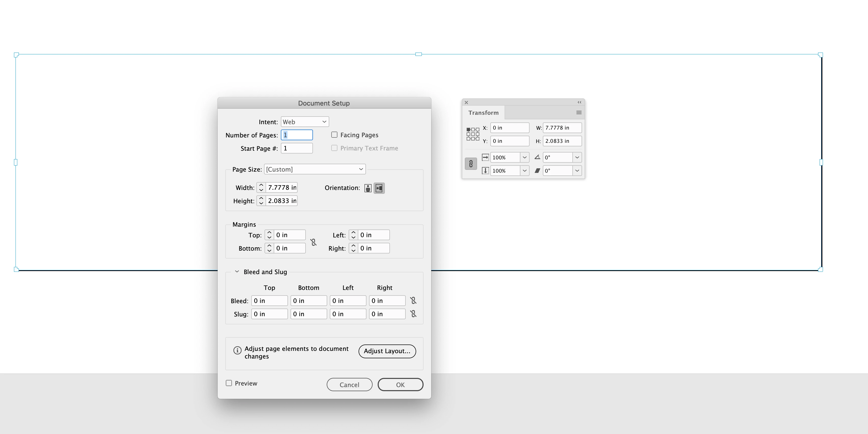
Task: Open the Page Size dropdown
Action: coord(315,169)
